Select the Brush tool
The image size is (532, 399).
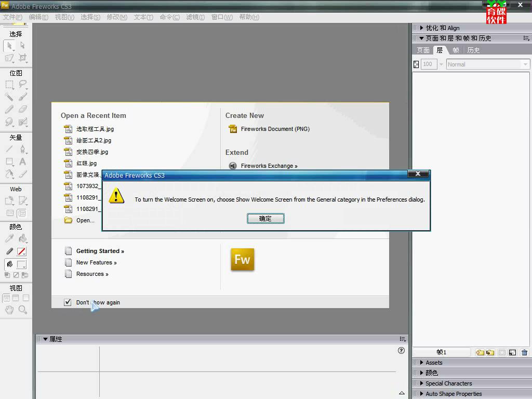22,97
